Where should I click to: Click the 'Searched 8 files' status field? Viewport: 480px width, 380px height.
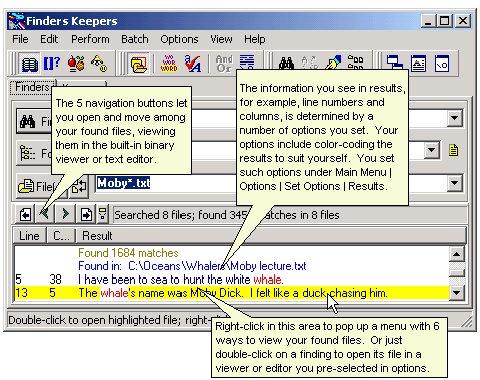(x=290, y=215)
